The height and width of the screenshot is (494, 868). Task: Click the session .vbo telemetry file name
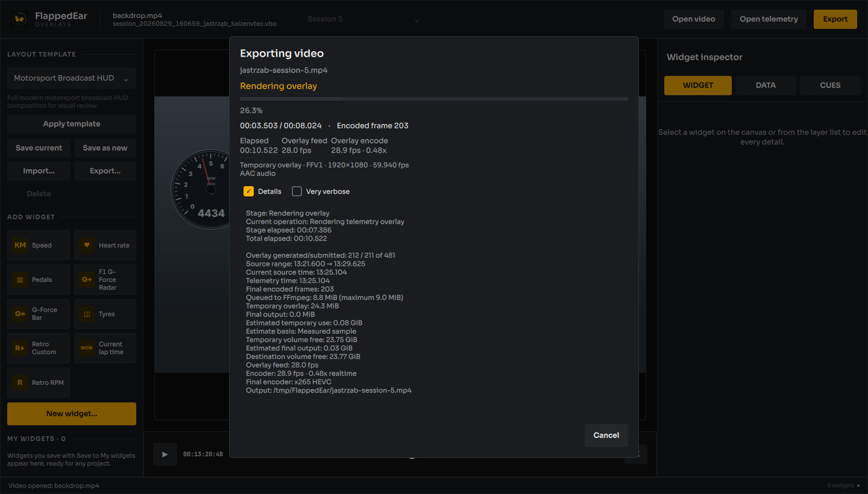click(195, 24)
